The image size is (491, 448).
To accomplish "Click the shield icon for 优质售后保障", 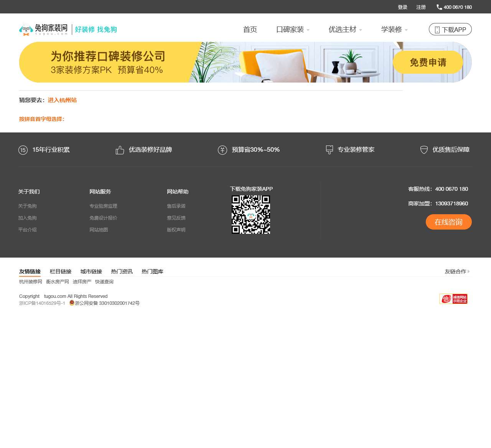I will (x=424, y=150).
